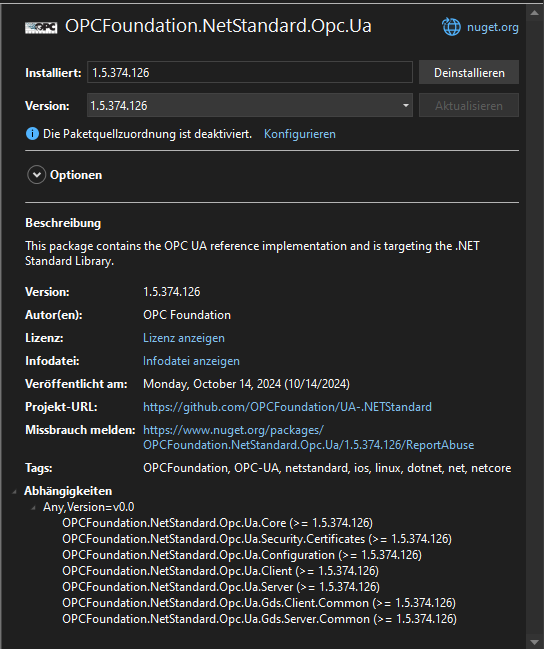Click the Abhängigkeiten heading text
Screen dimensions: 544x649
68,491
